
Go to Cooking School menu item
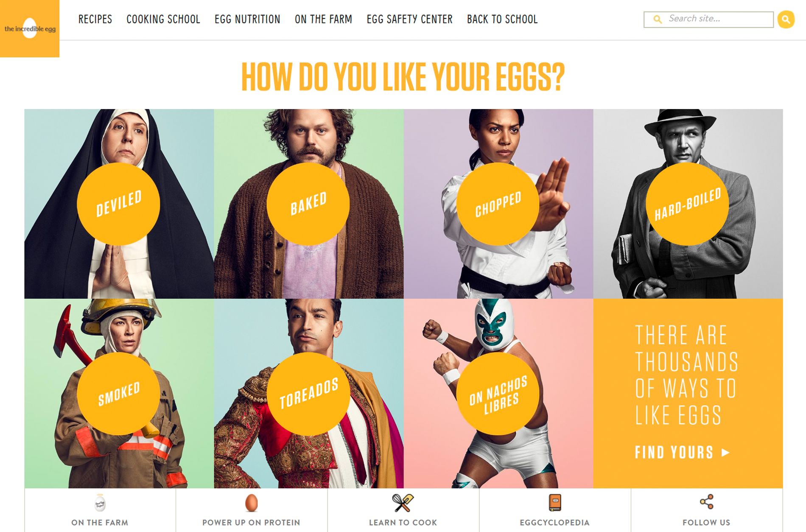coord(163,20)
